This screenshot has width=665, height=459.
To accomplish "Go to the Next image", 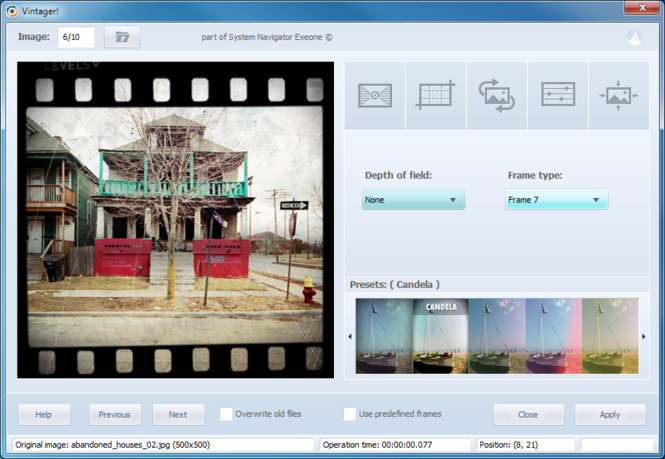I will (x=178, y=414).
